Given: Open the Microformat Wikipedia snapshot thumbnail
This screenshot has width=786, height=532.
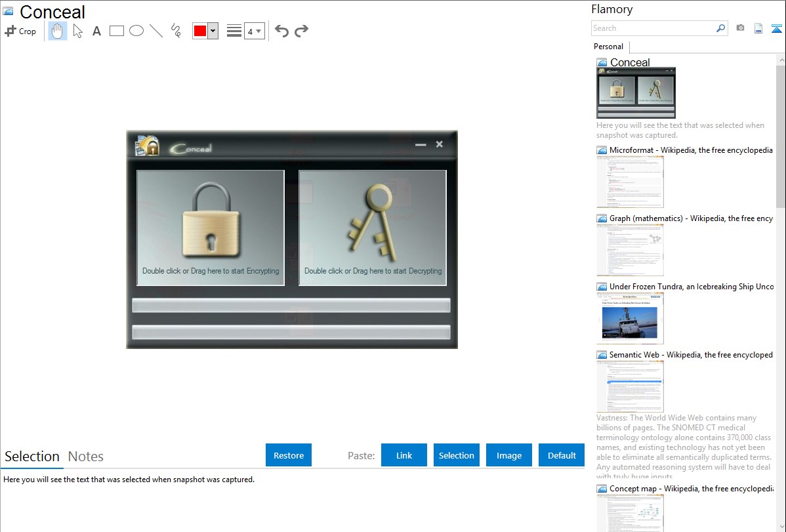Looking at the screenshot, I should pyautogui.click(x=630, y=182).
